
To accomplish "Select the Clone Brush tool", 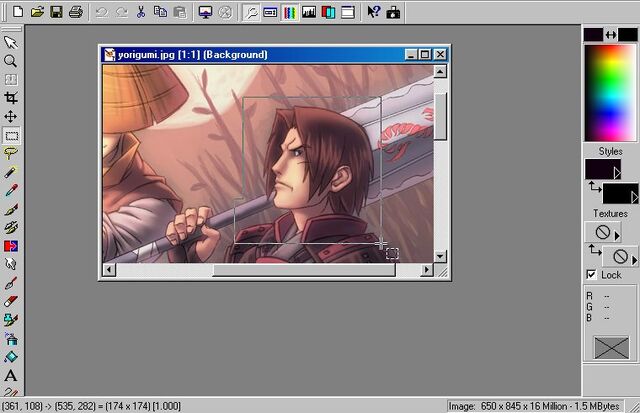I will (11, 228).
